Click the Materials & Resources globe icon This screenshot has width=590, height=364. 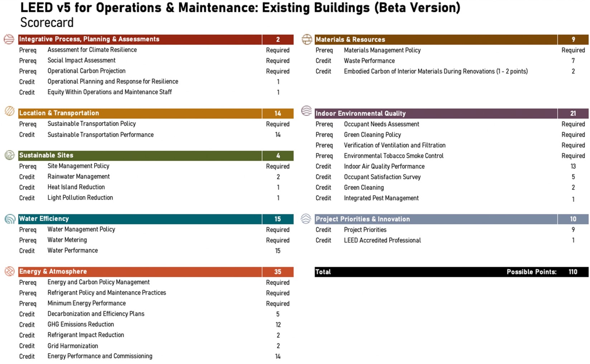pyautogui.click(x=307, y=39)
